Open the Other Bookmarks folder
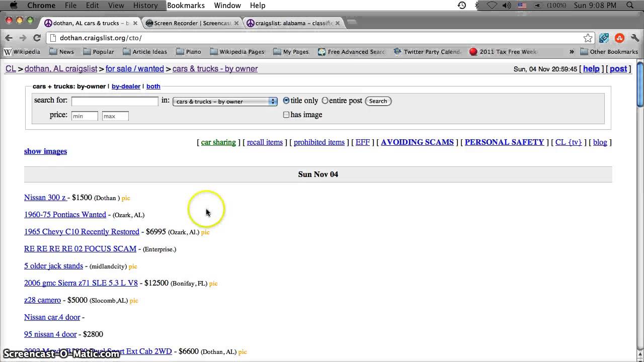Image resolution: width=644 pixels, height=362 pixels. [609, 52]
